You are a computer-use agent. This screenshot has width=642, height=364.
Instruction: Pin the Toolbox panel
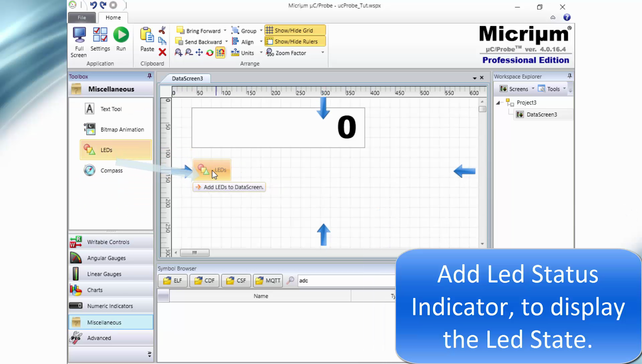(148, 76)
